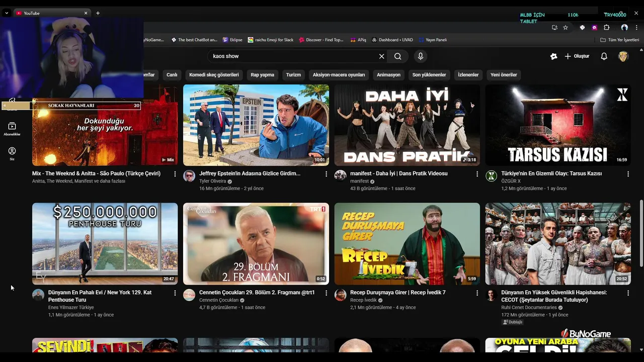
Task: Open options for manifest Daha İyi video
Action: 477,174
